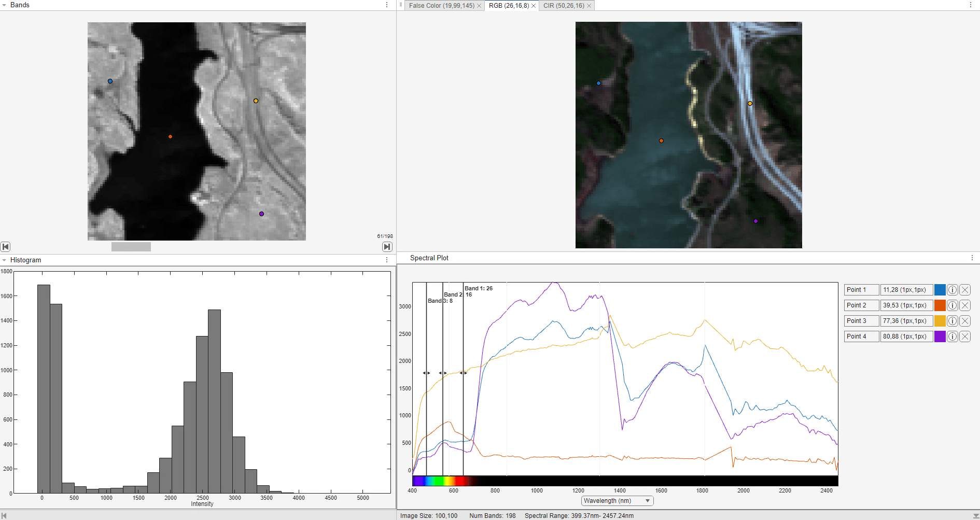
Task: Collapse the Histogram panel
Action: [5, 260]
